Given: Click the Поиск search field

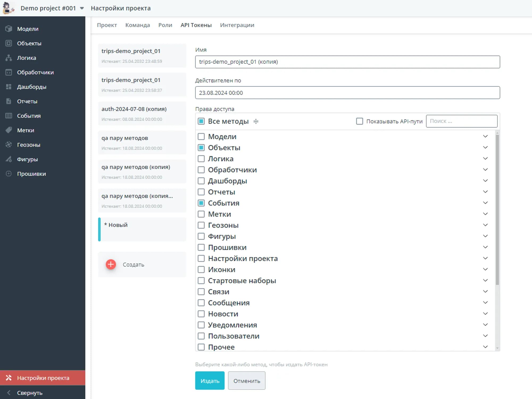Looking at the screenshot, I should pyautogui.click(x=462, y=121).
